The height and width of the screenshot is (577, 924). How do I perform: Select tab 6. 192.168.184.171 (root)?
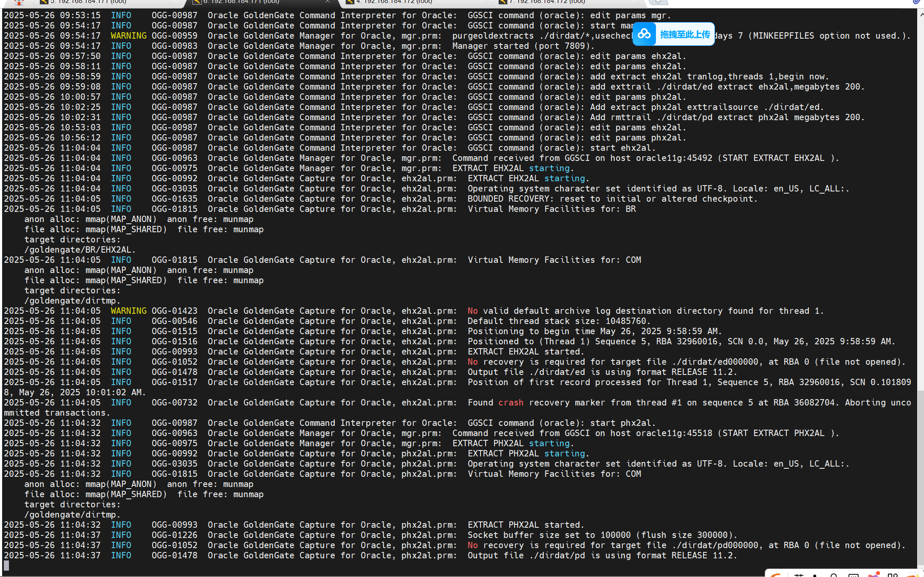pyautogui.click(x=241, y=2)
